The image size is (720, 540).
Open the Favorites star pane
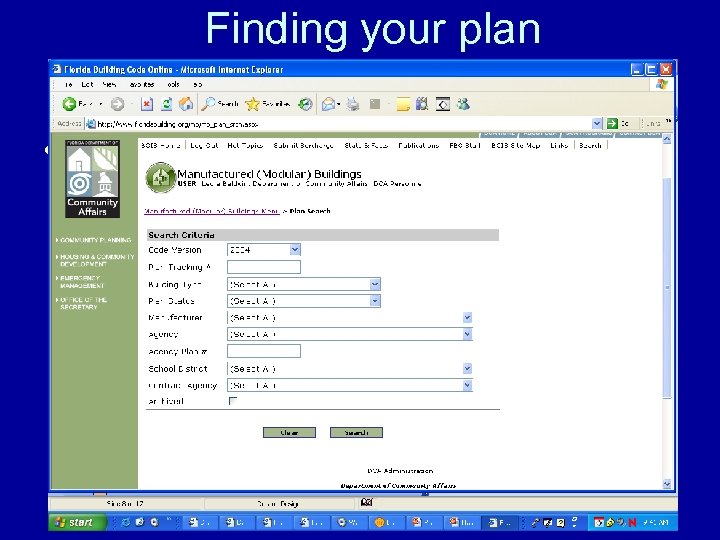[x=267, y=104]
